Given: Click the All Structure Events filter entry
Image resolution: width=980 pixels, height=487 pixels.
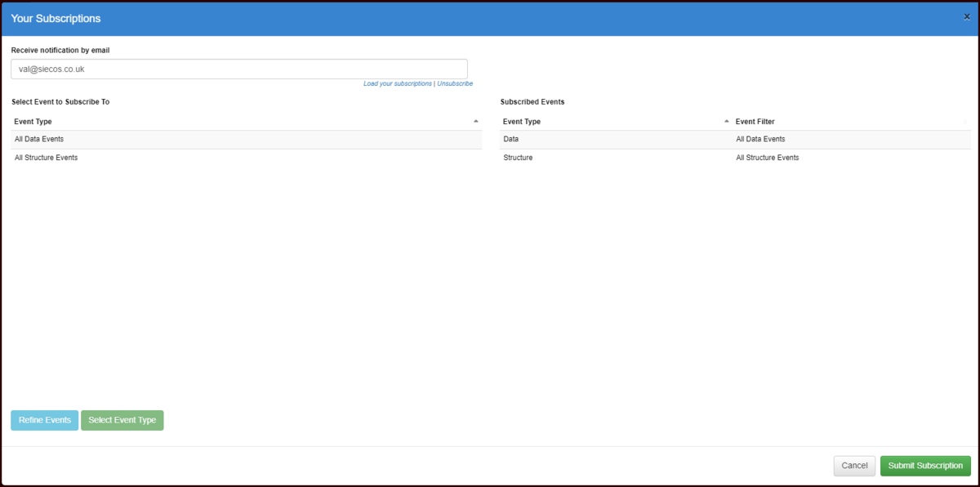Looking at the screenshot, I should point(767,157).
